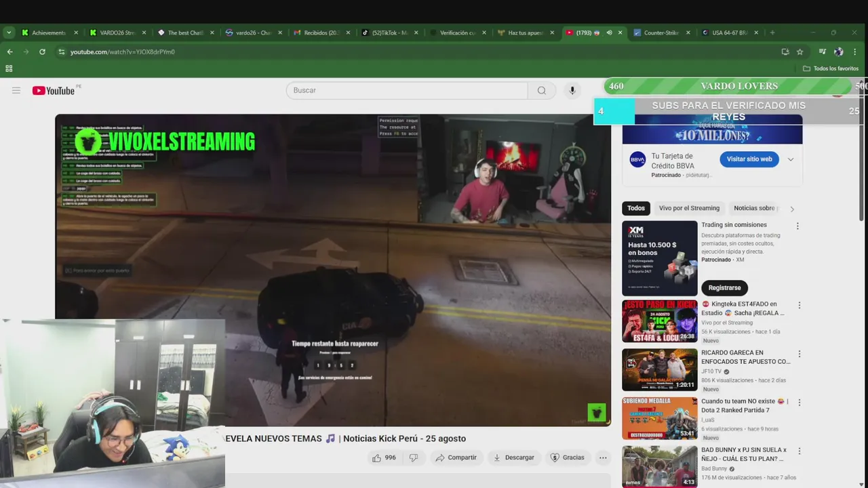Like the video with thumbs up
This screenshot has width=868, height=488.
[x=384, y=457]
